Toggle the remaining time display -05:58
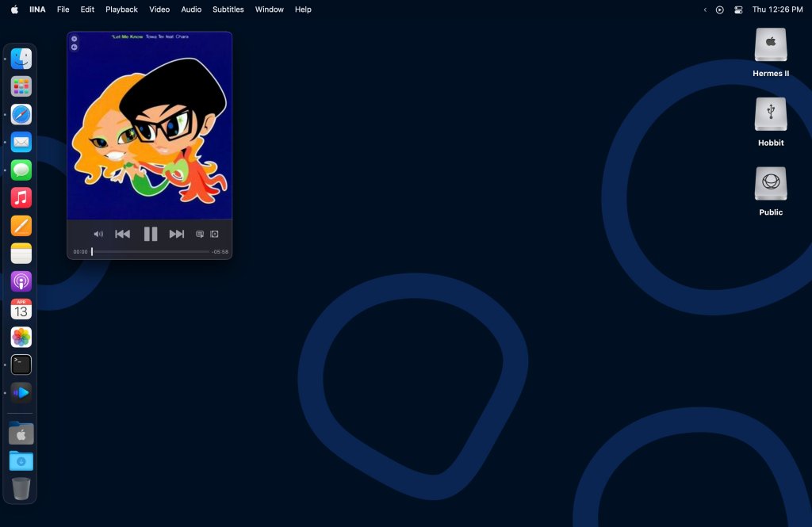The height and width of the screenshot is (527, 812). click(x=220, y=251)
